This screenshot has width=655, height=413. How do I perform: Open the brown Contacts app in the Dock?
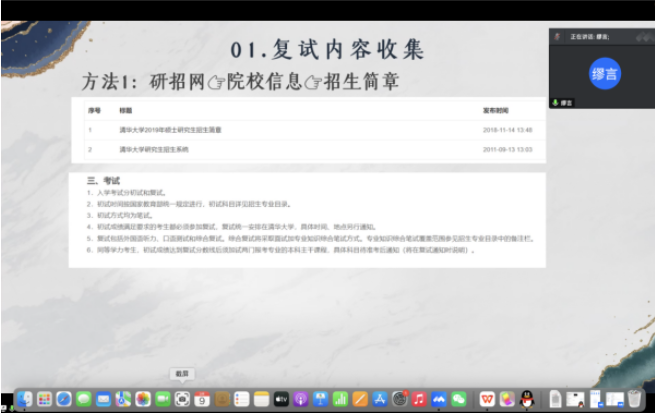pyautogui.click(x=222, y=399)
